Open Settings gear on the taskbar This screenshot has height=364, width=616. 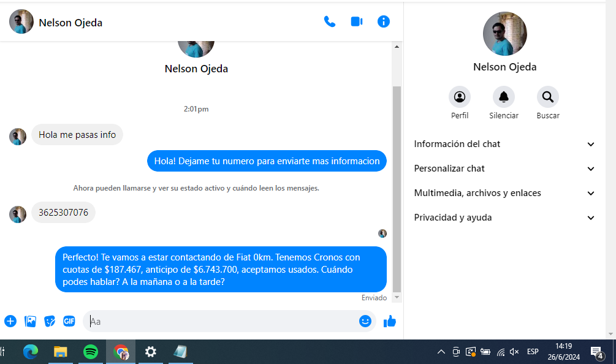pos(151,352)
